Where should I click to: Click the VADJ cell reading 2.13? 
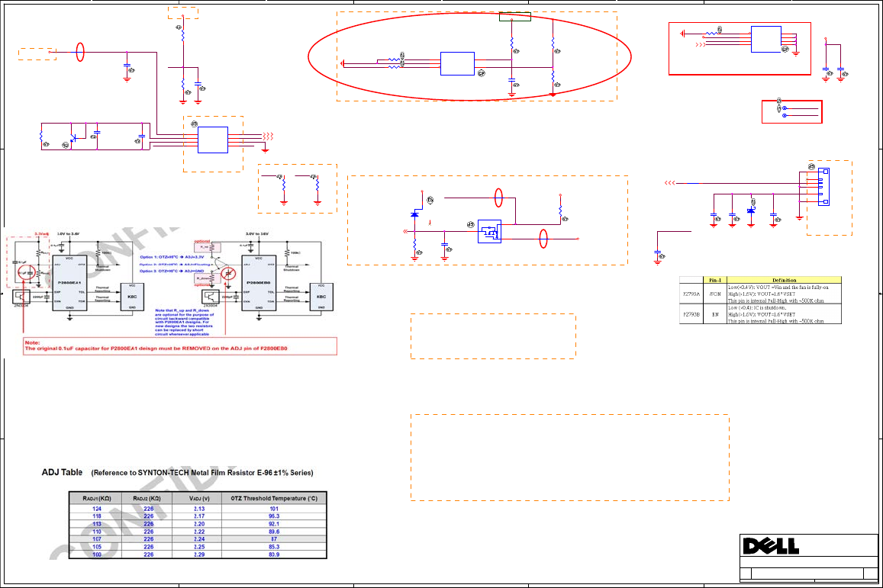[x=199, y=509]
